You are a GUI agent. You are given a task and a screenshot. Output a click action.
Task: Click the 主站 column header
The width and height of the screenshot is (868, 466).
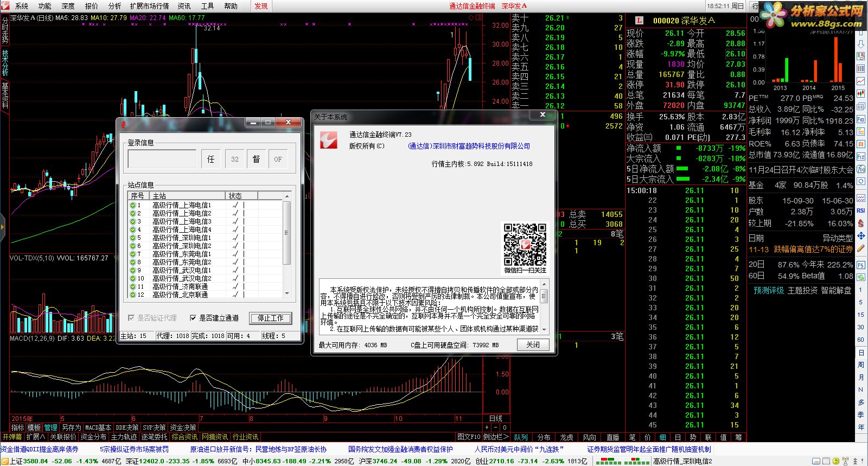click(x=188, y=196)
